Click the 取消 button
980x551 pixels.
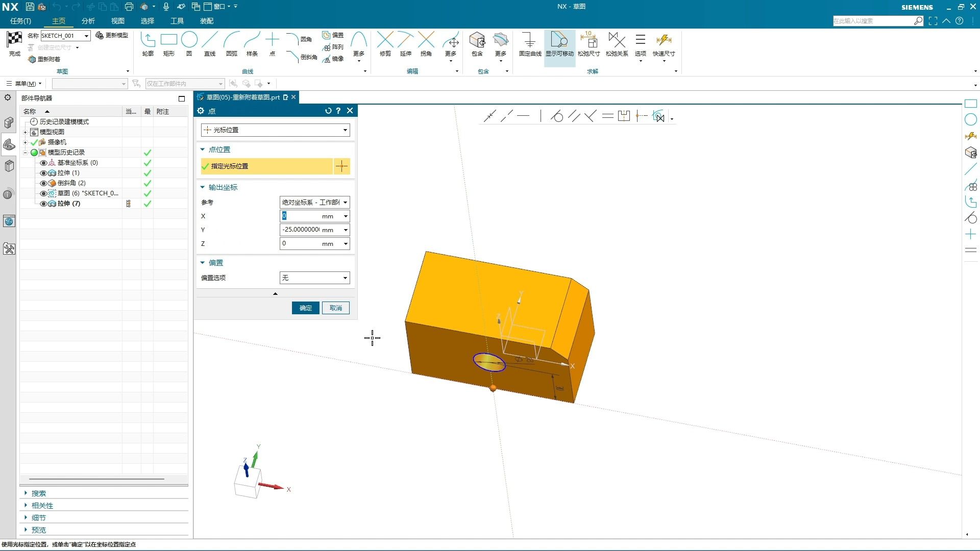pos(335,308)
